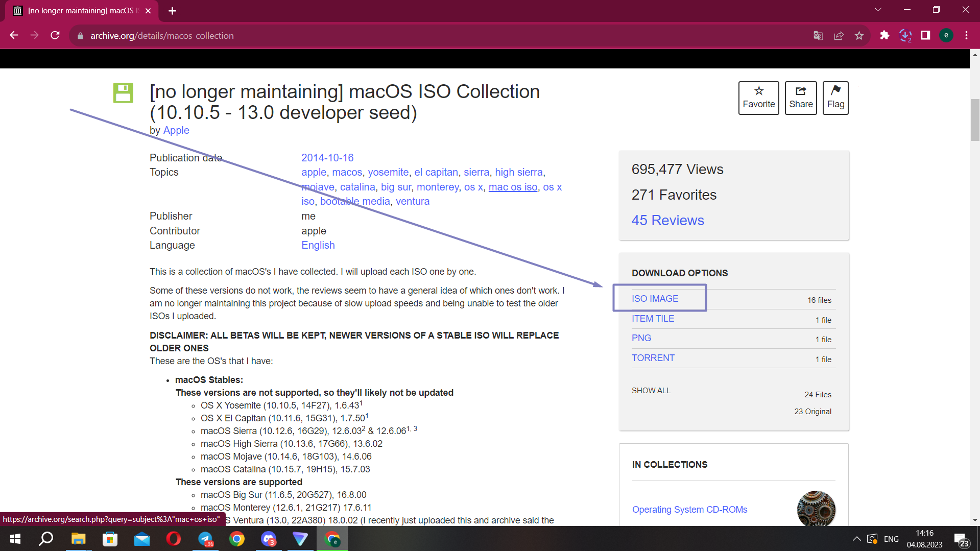Flag this item with the Flag button
The image size is (980, 551).
pos(835,98)
